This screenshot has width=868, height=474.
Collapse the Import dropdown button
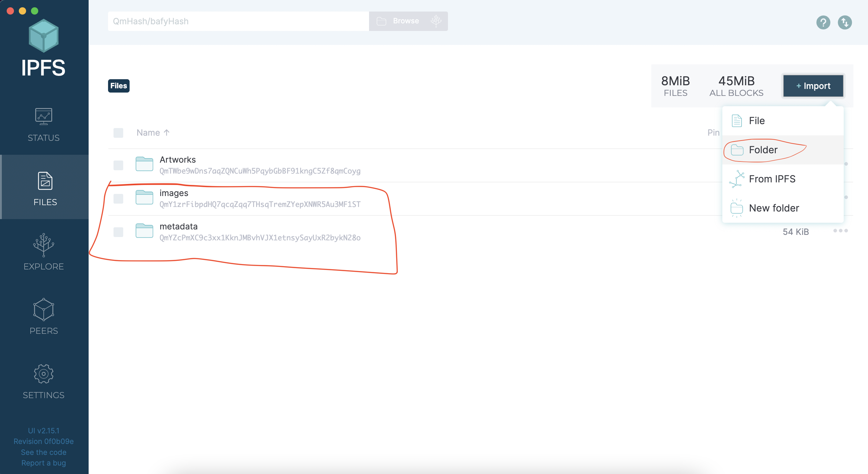(x=813, y=86)
